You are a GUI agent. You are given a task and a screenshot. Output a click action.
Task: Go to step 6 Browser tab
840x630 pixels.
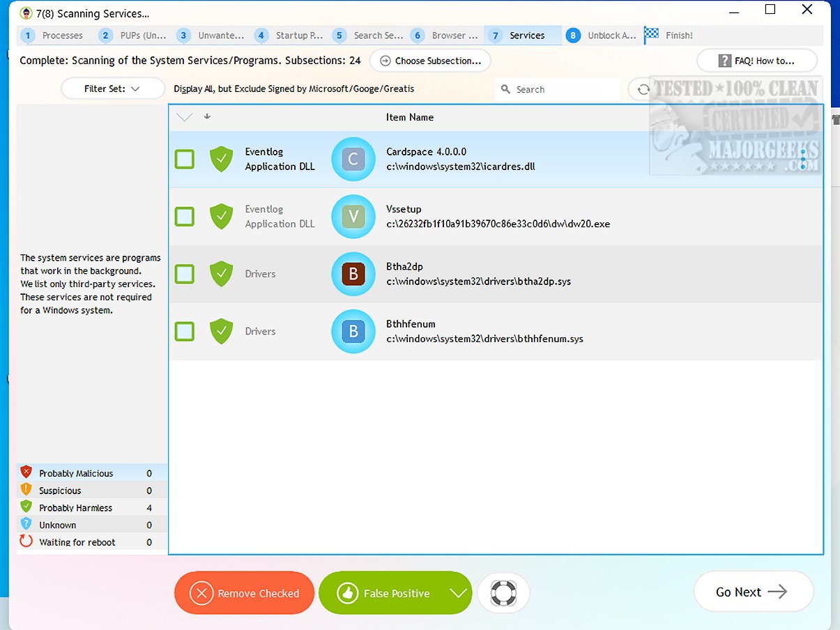(446, 35)
